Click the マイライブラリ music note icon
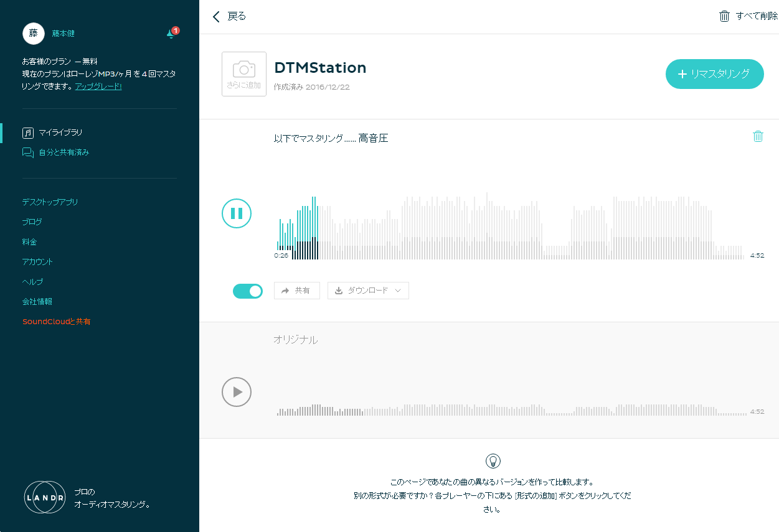This screenshot has height=532, width=779. [27, 133]
